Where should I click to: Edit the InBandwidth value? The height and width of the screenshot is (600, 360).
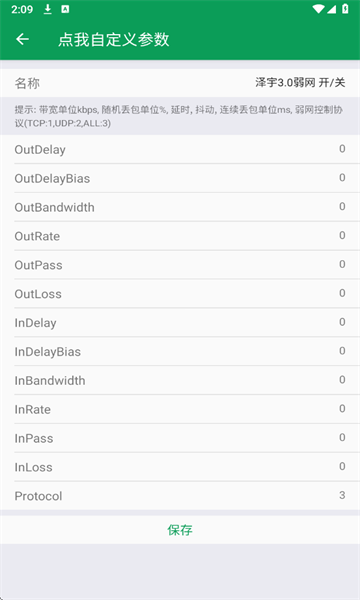coord(342,379)
